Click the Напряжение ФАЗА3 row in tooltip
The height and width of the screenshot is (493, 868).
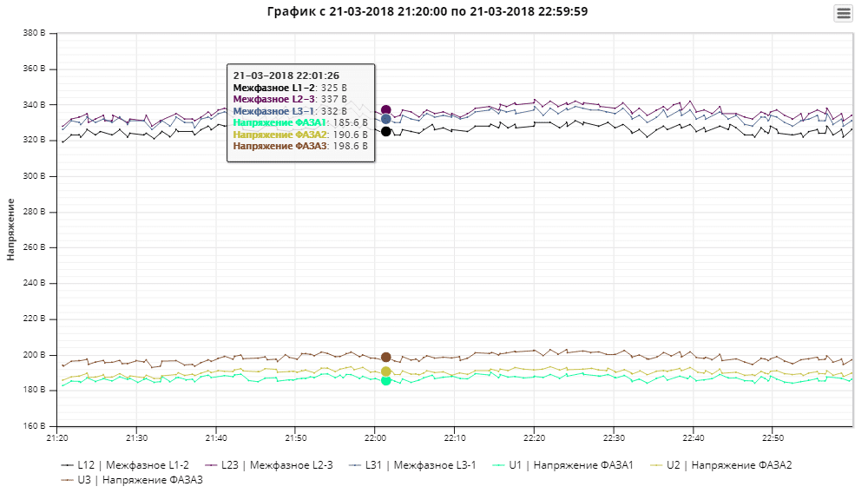[299, 146]
